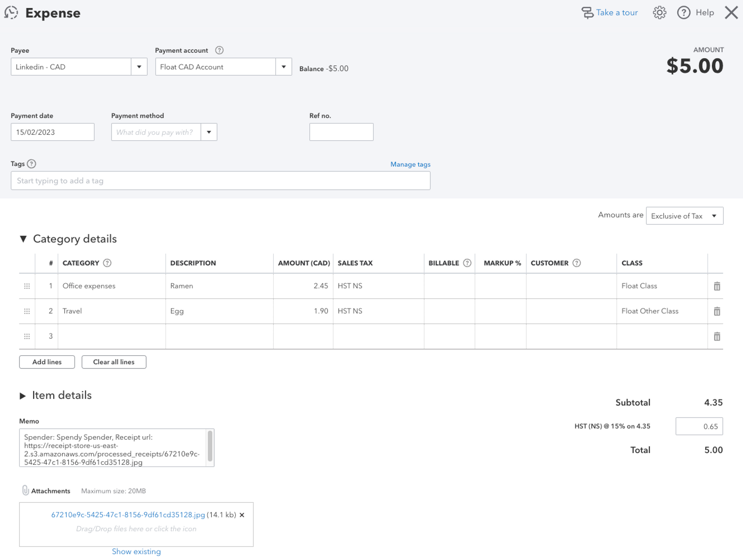Click the Add lines button

tap(47, 362)
